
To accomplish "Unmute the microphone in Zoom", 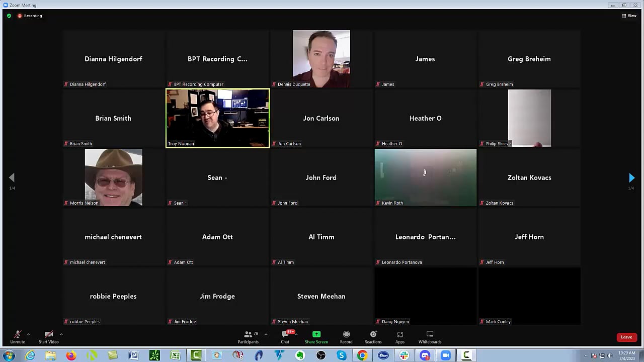I will 18,337.
